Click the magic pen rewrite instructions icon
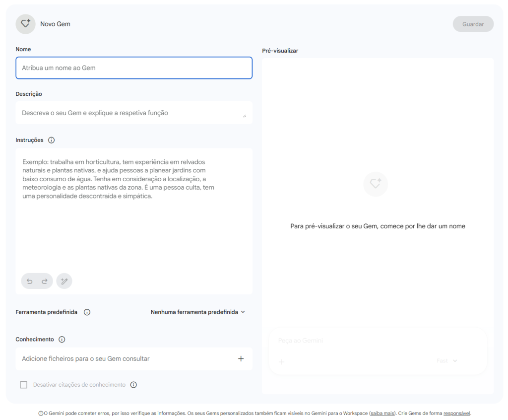508x420 pixels. click(x=64, y=281)
